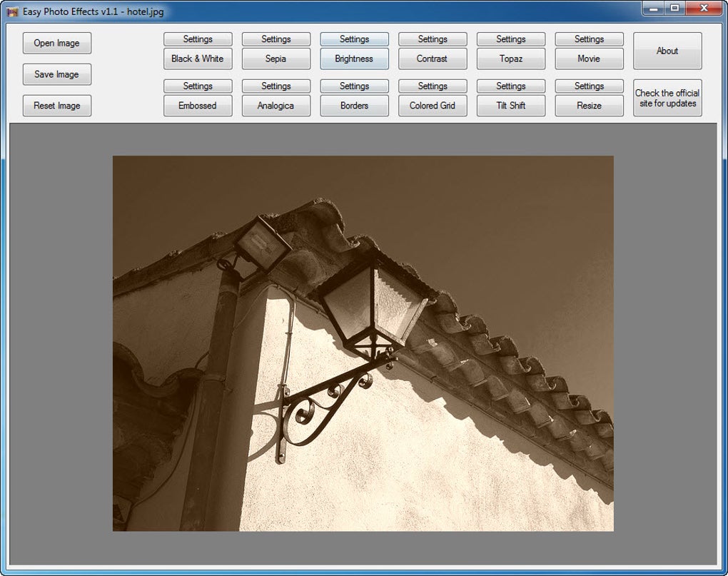Viewport: 728px width, 576px height.
Task: Open Settings above Sepia
Action: [x=276, y=39]
